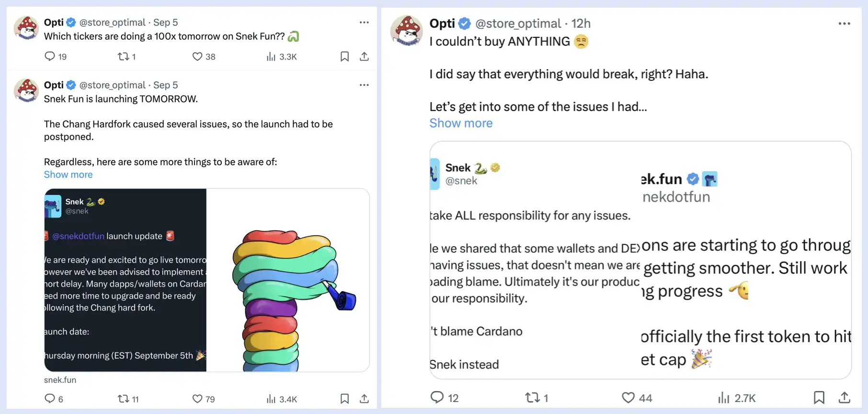Share the 12h tweet

(x=844, y=397)
